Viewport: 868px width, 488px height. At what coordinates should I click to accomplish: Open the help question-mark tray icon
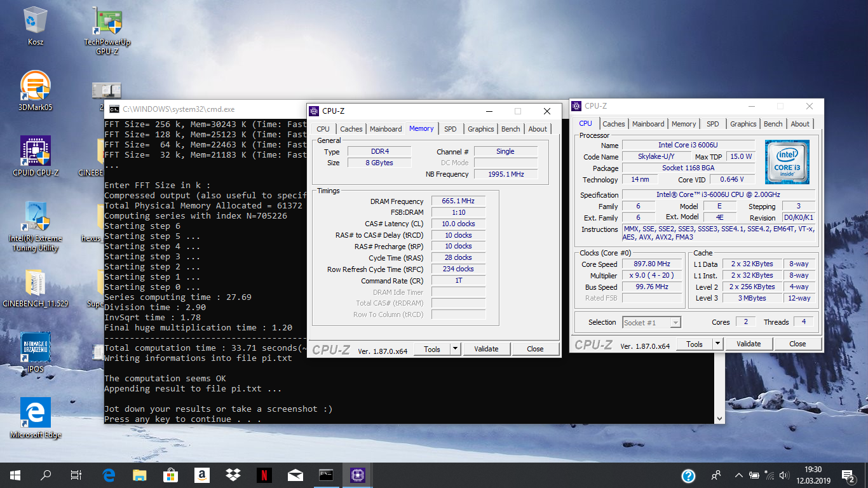[x=688, y=475]
